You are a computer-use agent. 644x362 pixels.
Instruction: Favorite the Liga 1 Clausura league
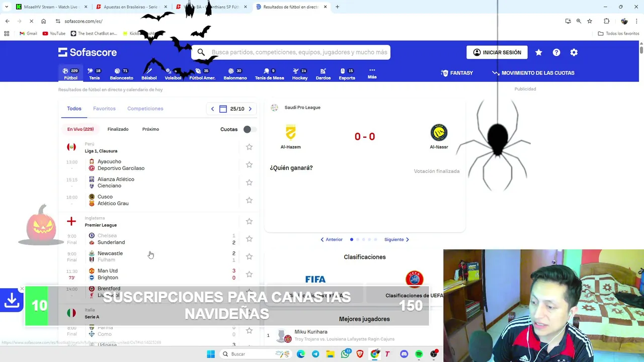(x=249, y=147)
